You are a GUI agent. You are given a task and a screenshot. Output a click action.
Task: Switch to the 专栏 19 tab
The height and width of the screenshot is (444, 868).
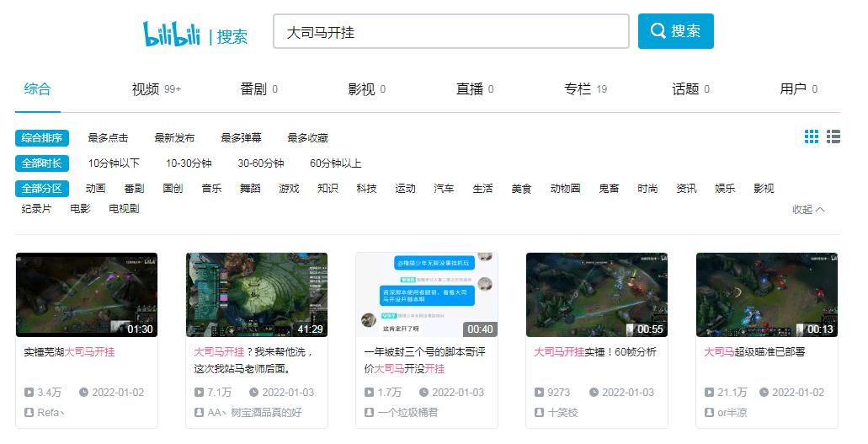[585, 89]
